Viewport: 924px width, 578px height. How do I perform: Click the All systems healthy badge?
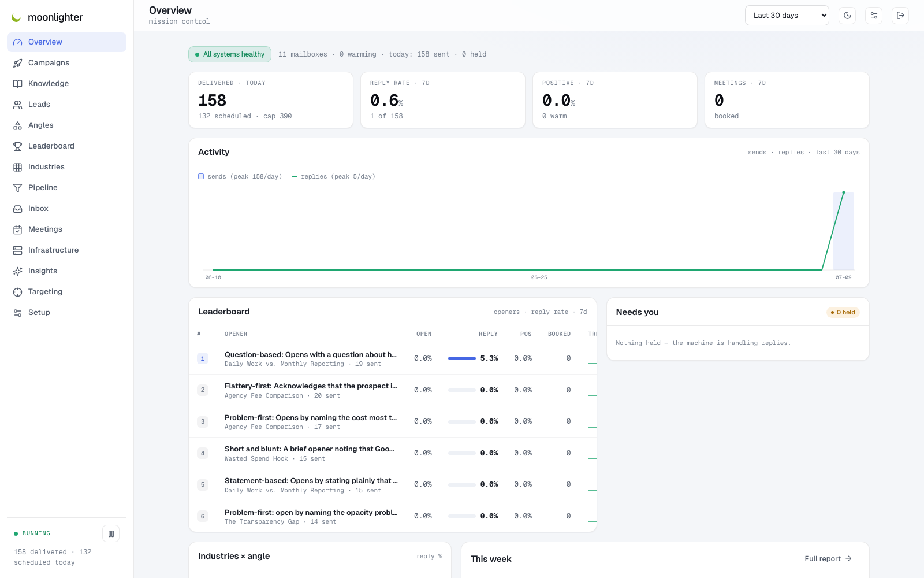(230, 54)
